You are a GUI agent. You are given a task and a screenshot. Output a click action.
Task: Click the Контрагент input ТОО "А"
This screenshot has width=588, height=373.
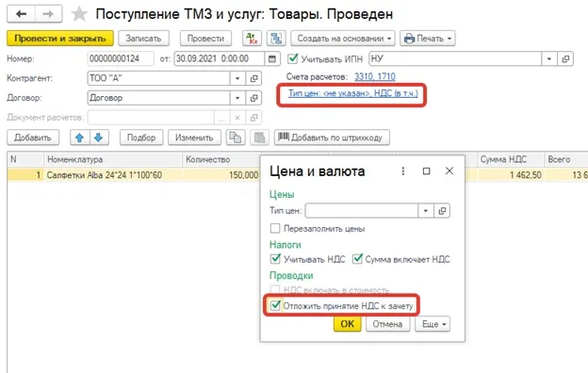158,78
